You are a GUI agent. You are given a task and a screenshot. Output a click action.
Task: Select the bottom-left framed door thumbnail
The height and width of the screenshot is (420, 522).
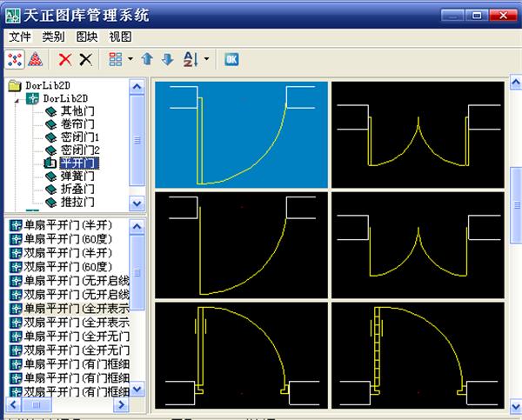[241, 357]
